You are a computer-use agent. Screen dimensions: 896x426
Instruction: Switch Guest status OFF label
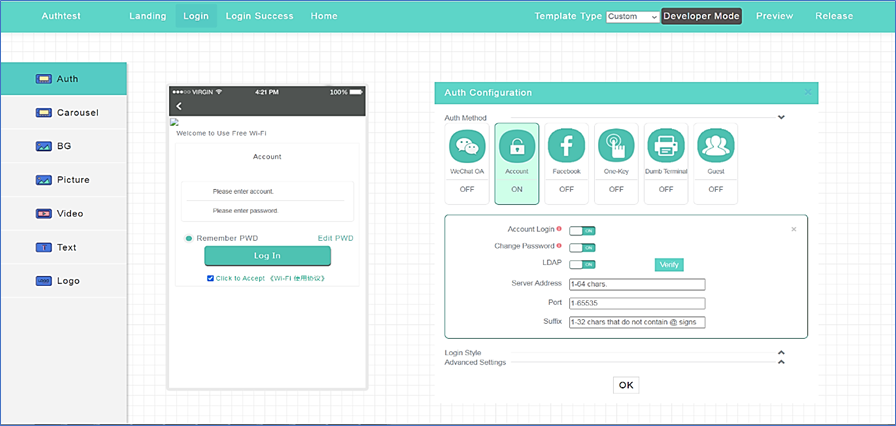[715, 189]
